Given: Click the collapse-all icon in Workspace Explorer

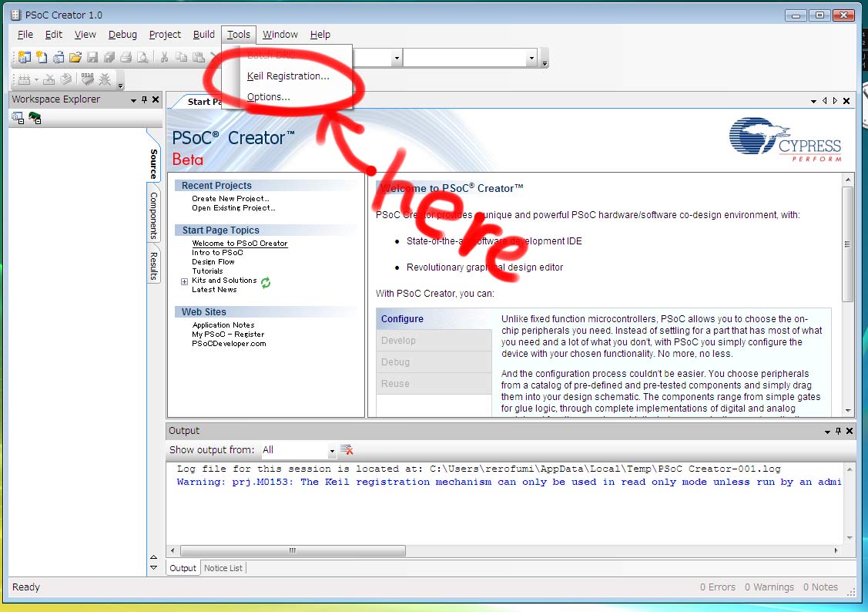Looking at the screenshot, I should [18, 118].
